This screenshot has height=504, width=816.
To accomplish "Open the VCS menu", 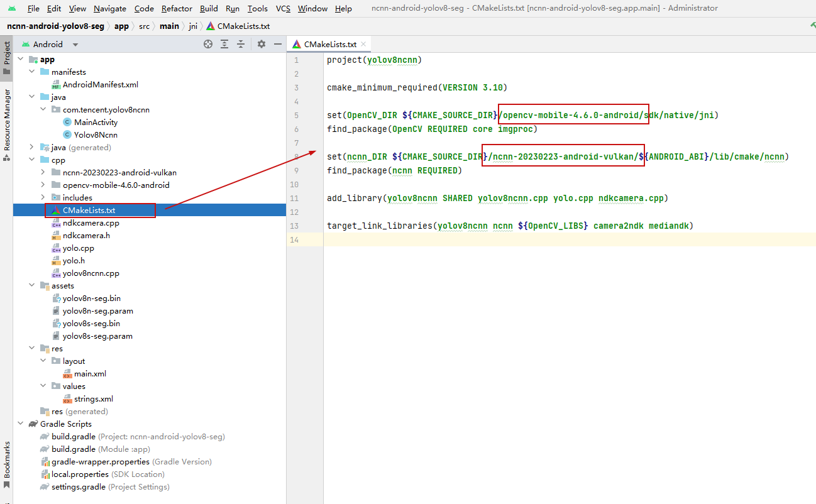I will tap(283, 8).
